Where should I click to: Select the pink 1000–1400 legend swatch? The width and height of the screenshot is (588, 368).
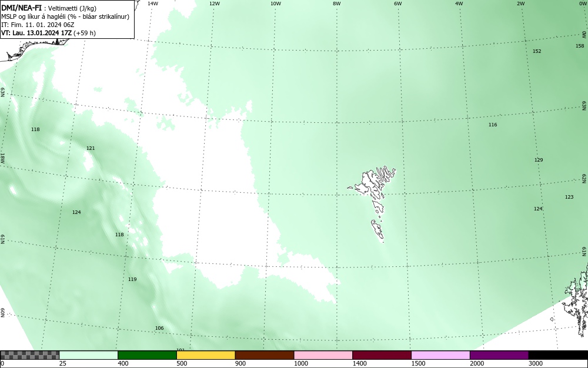point(323,355)
